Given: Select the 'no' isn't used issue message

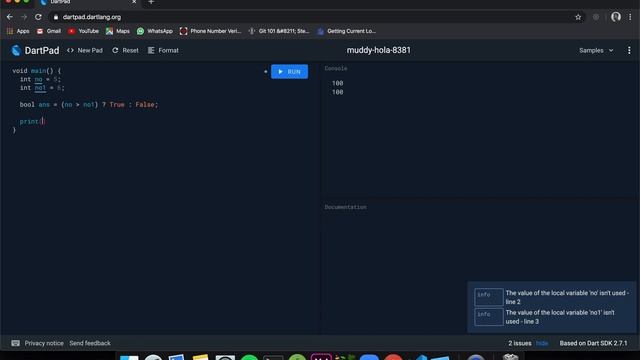Looking at the screenshot, I should click(567, 297).
